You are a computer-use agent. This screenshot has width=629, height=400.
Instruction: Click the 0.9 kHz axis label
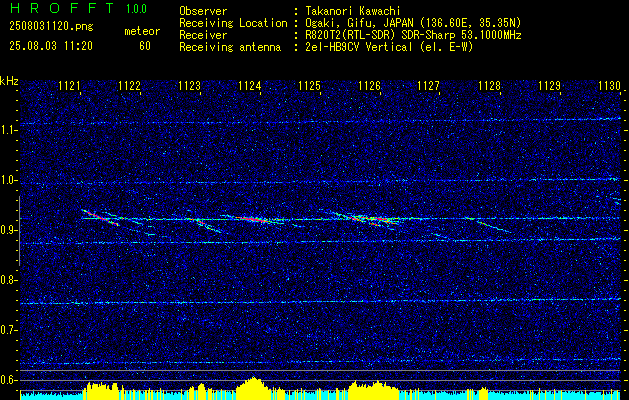point(9,230)
